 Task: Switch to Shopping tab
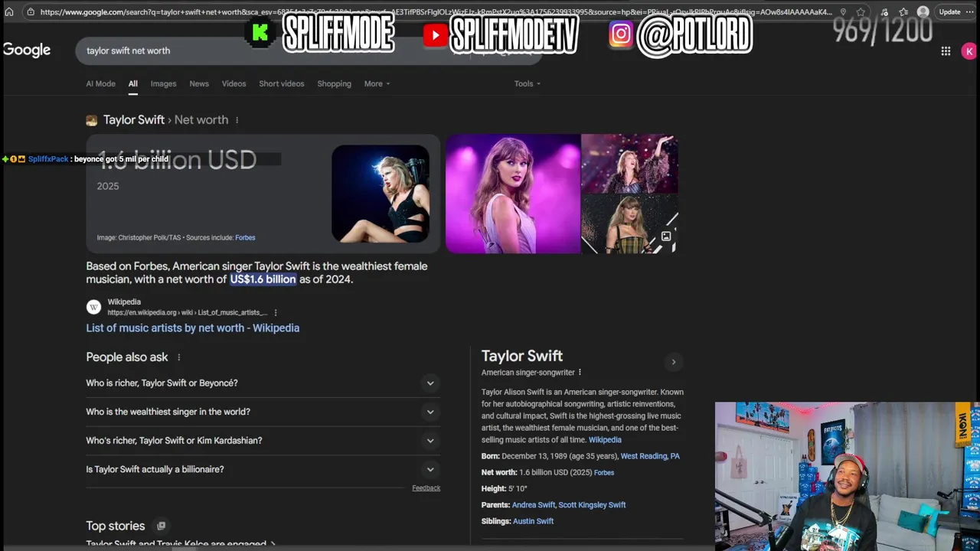(x=334, y=83)
